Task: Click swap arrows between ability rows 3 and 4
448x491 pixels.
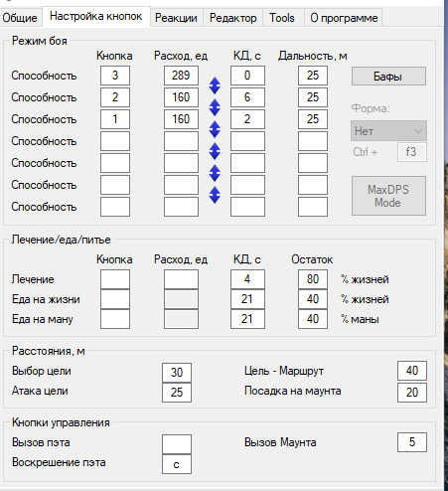Action: 215,129
